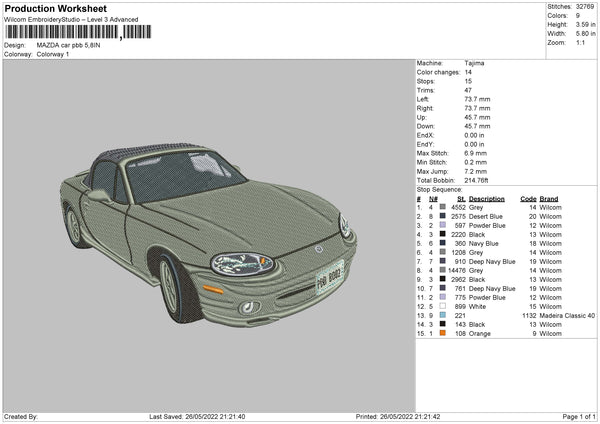Click 'Madeira Classic 40' brand in row 13

click(x=567, y=315)
